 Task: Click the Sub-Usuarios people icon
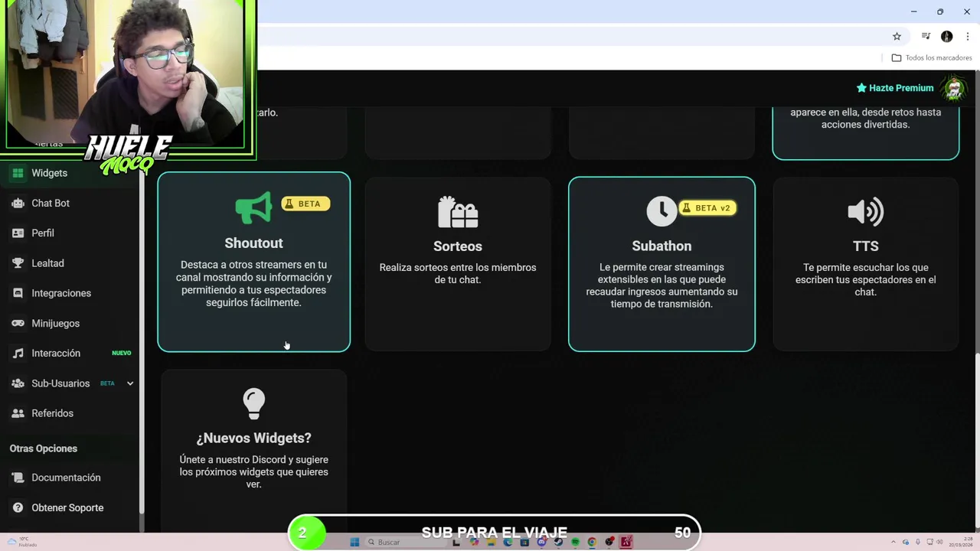(x=18, y=383)
